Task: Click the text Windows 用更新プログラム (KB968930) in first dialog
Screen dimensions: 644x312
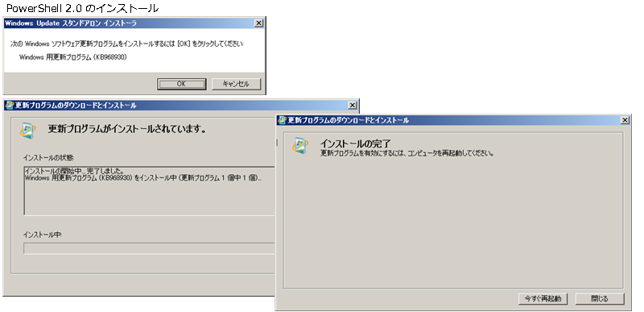Action: point(73,57)
